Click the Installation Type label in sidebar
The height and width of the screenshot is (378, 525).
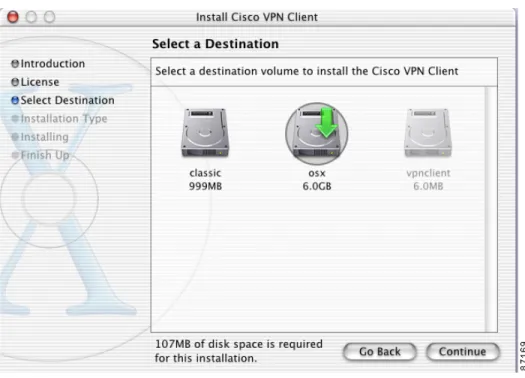click(64, 119)
